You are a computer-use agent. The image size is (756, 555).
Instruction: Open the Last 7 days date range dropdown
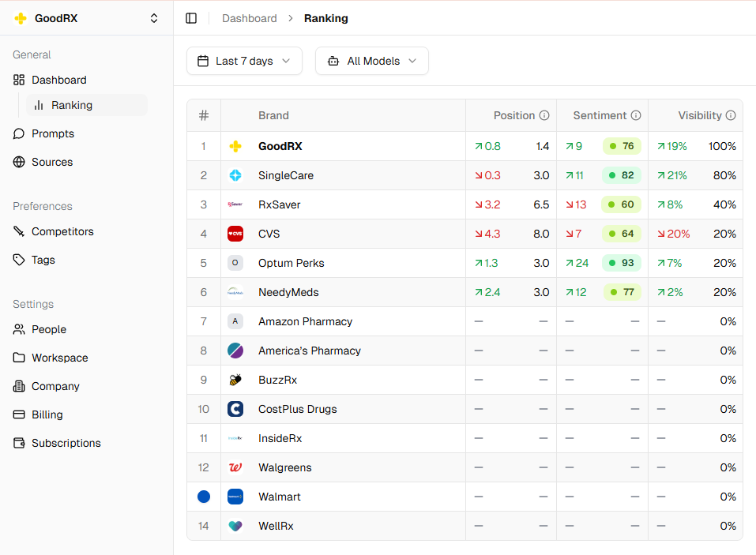(244, 62)
